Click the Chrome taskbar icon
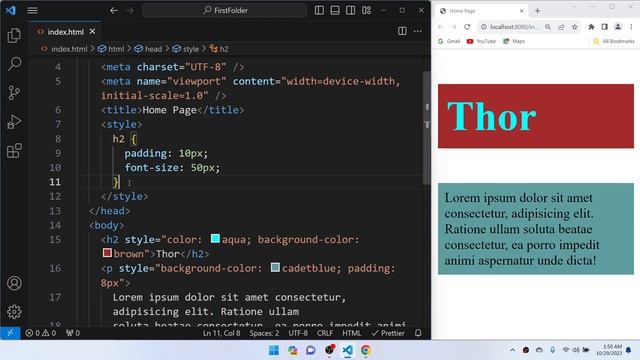Screen dimensions: 640x360 coord(366,350)
